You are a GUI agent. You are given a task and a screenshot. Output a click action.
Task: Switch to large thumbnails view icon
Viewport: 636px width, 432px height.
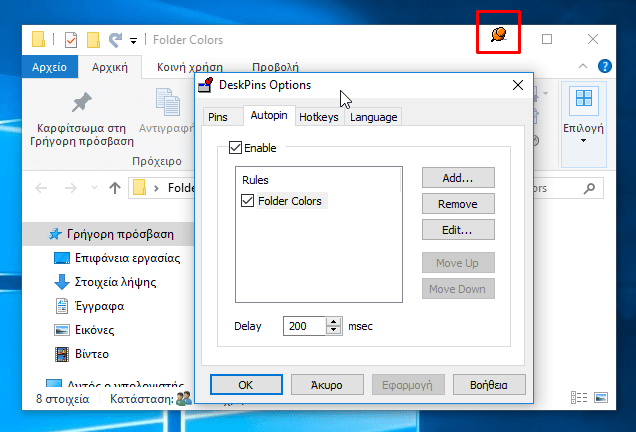point(601,398)
